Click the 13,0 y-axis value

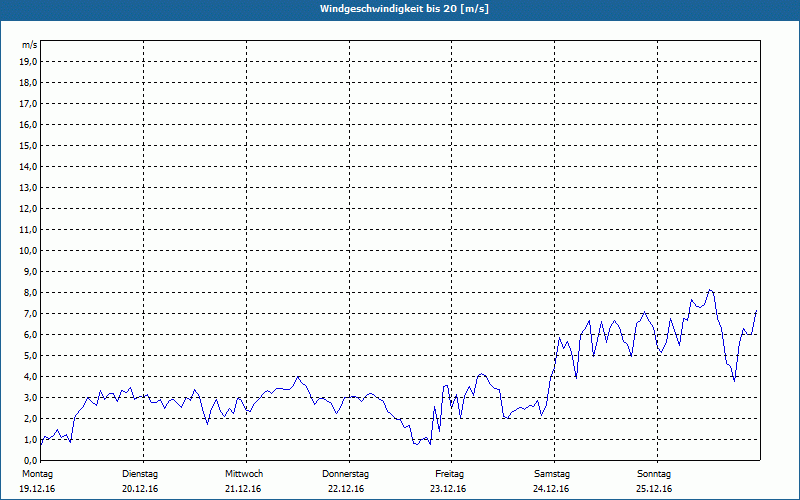[x=28, y=188]
